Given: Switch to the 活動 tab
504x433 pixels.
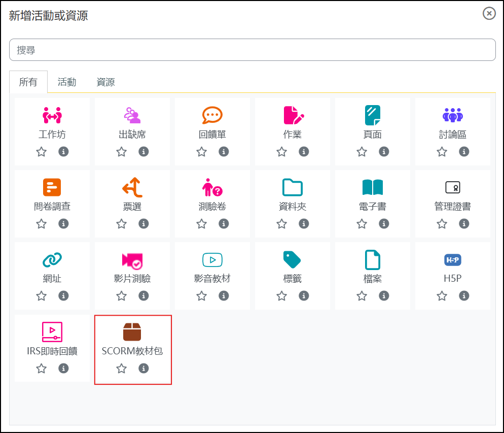Looking at the screenshot, I should click(x=67, y=82).
